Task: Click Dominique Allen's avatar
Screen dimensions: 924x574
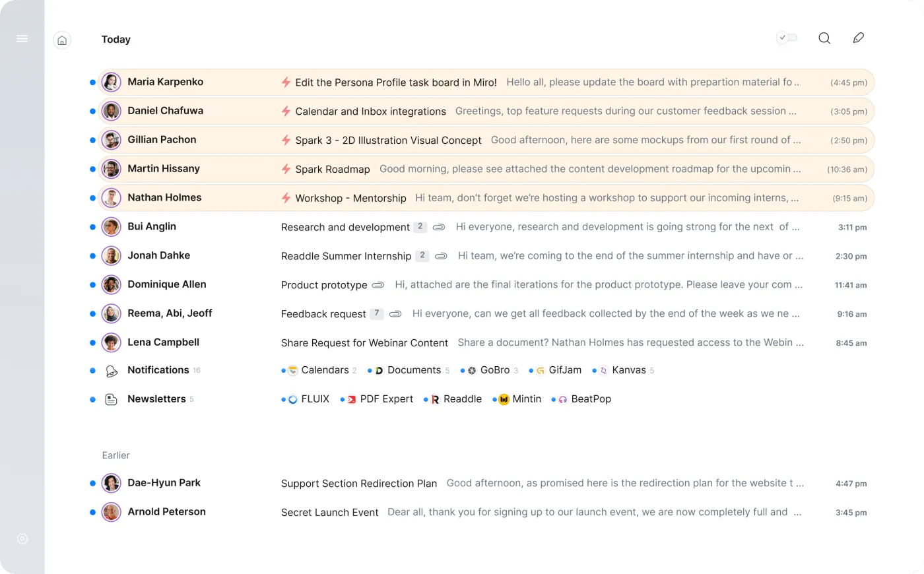Action: click(x=111, y=284)
